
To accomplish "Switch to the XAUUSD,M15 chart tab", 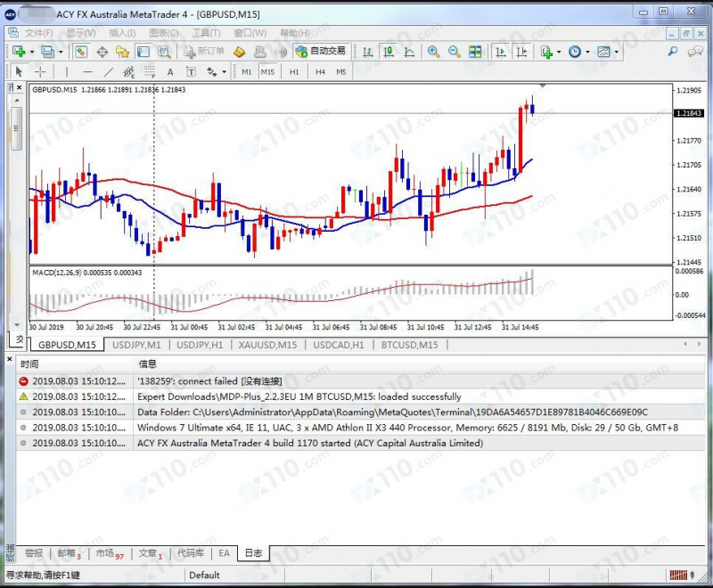I will 267,345.
